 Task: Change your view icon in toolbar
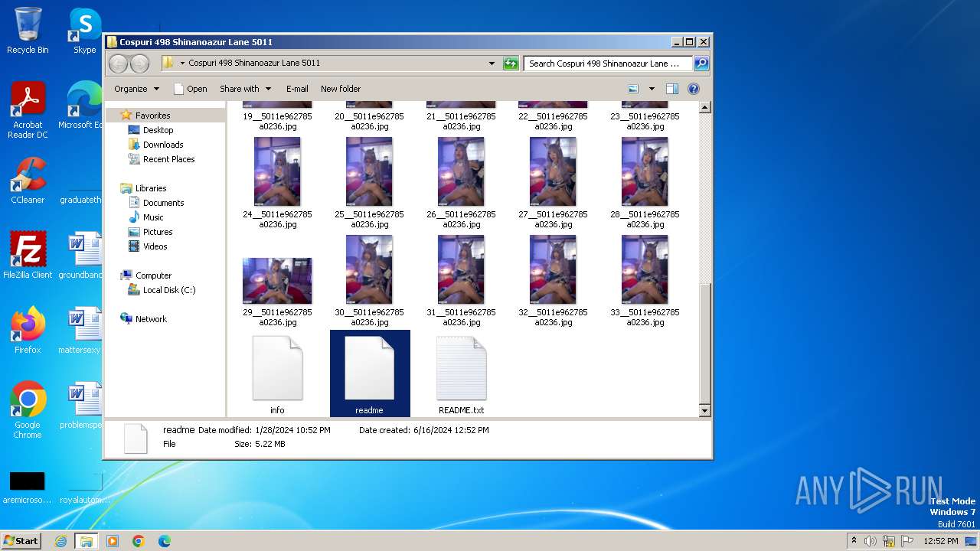coord(633,89)
